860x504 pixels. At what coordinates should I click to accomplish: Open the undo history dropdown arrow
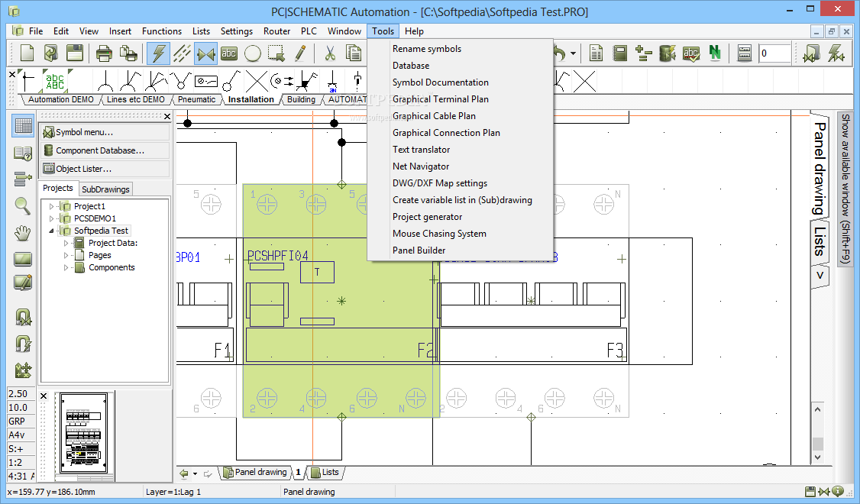point(572,53)
